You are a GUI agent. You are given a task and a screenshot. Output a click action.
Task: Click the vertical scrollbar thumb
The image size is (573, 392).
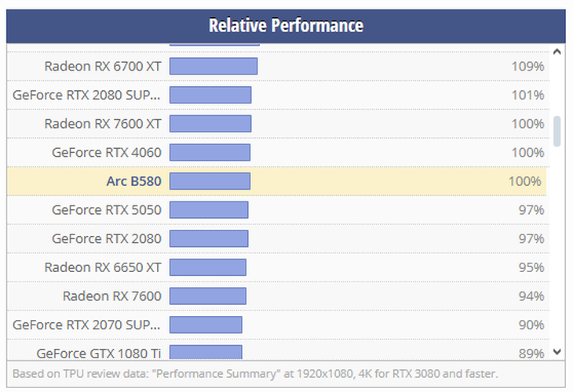click(x=557, y=132)
